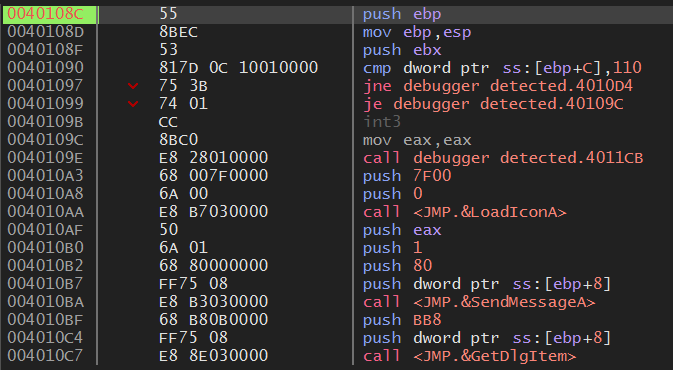Click the 'push 0' instruction
The width and height of the screenshot is (673, 370).
pyautogui.click(x=392, y=194)
